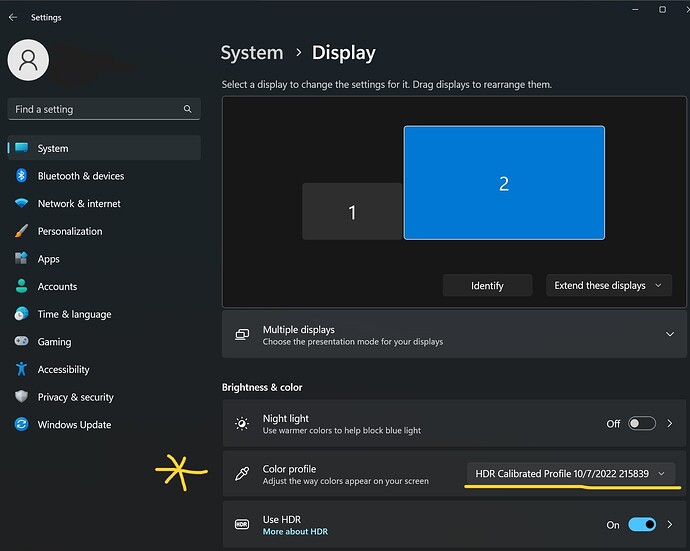Open Night light settings arrow
690x551 pixels.
coord(670,423)
